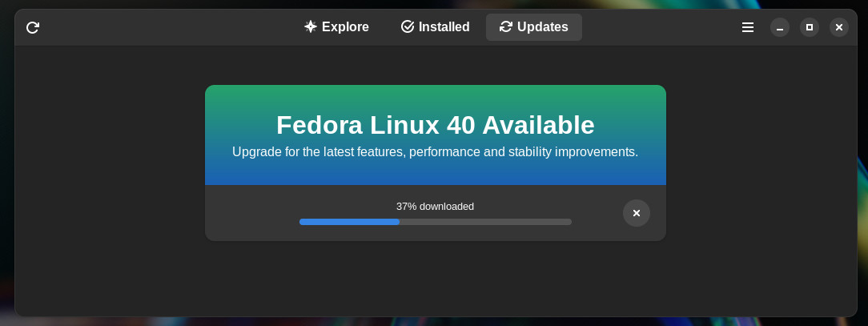Click the upgrade description subtitle text
This screenshot has height=326, width=868.
coord(435,151)
